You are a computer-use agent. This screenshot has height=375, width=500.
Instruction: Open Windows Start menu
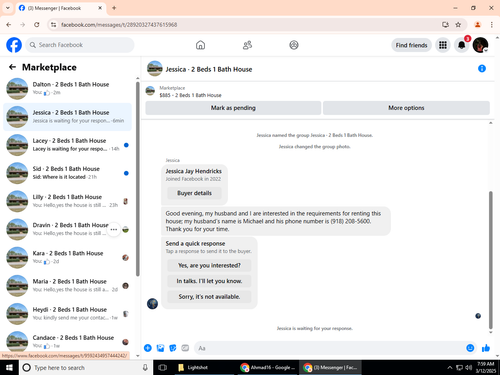click(x=9, y=368)
